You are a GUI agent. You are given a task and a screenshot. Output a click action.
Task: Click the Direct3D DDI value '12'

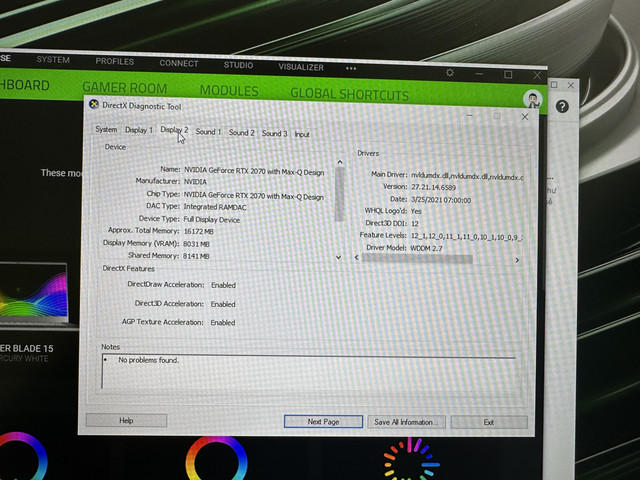tap(415, 224)
